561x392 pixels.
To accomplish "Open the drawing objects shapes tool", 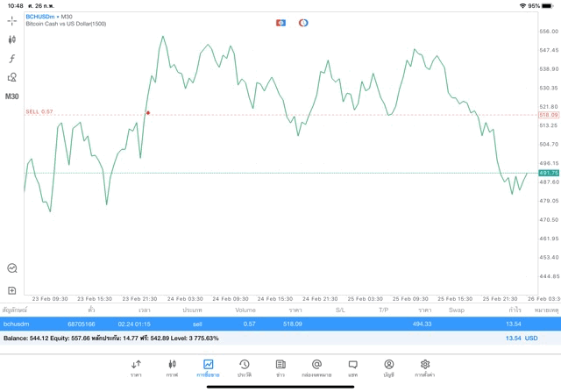I will (12, 77).
